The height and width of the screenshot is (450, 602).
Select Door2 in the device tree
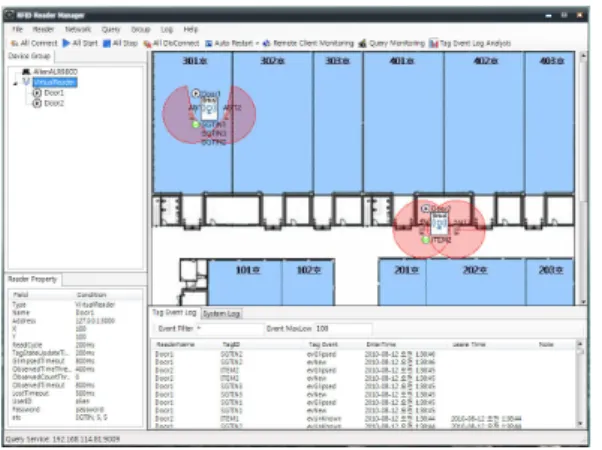(x=54, y=103)
